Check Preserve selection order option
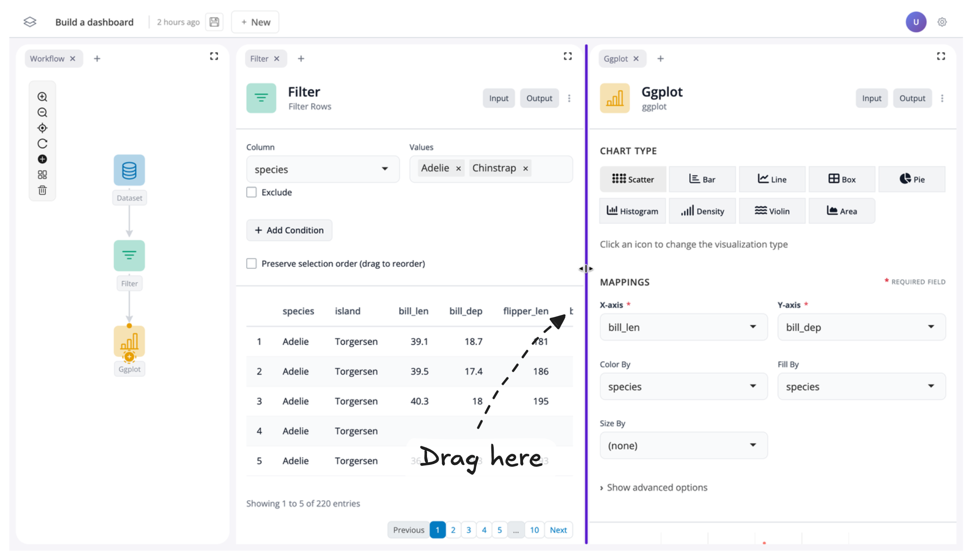 [x=252, y=264]
